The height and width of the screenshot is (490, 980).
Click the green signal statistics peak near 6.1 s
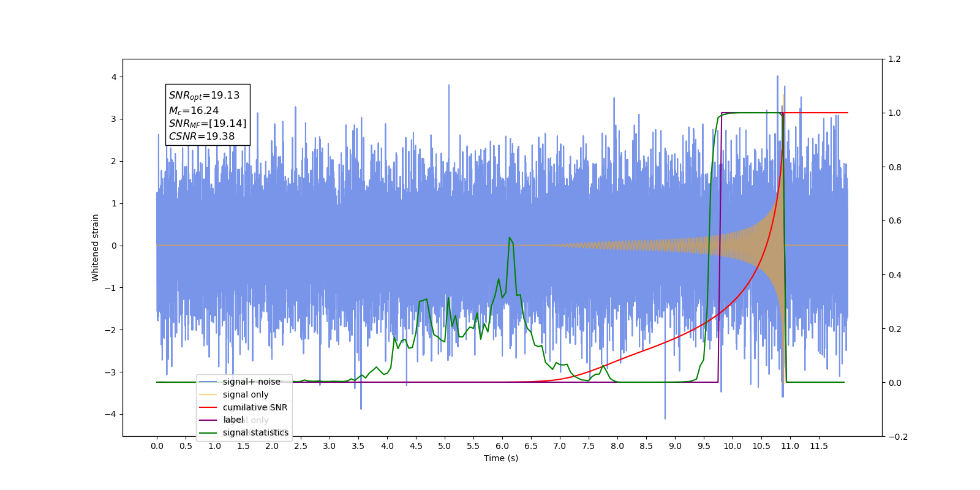coord(510,238)
